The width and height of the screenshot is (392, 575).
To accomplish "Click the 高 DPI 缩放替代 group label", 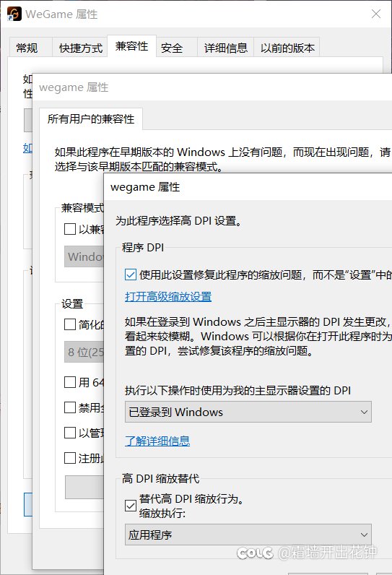I will pyautogui.click(x=160, y=478).
